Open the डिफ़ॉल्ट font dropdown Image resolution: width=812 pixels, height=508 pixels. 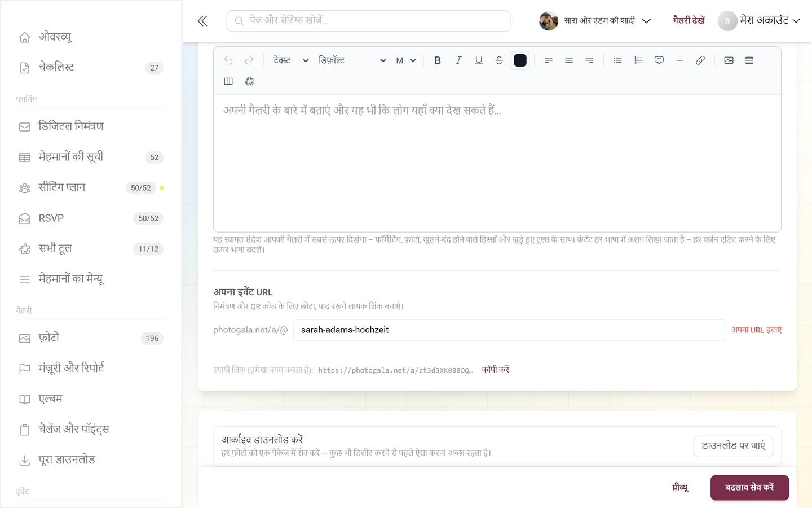352,60
